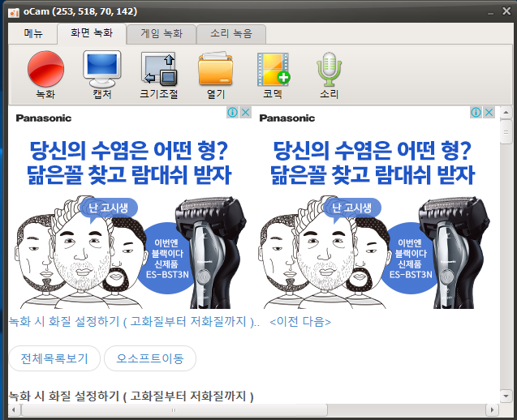The image size is (517, 420).
Task: Open the 크기조절 resize tool
Action: tap(159, 75)
